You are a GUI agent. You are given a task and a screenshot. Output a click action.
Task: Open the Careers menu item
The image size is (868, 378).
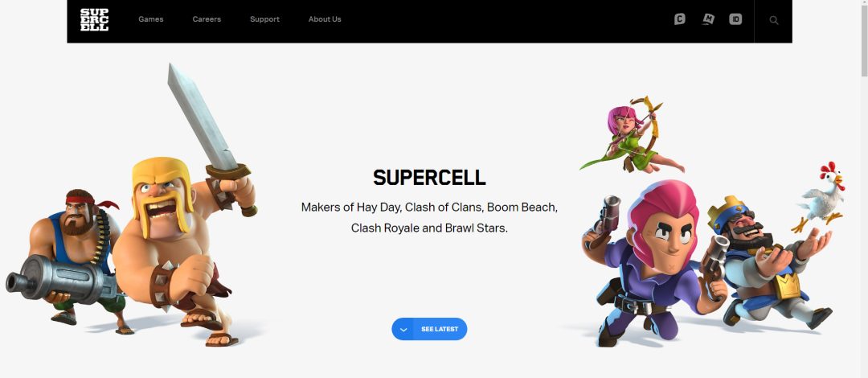207,19
